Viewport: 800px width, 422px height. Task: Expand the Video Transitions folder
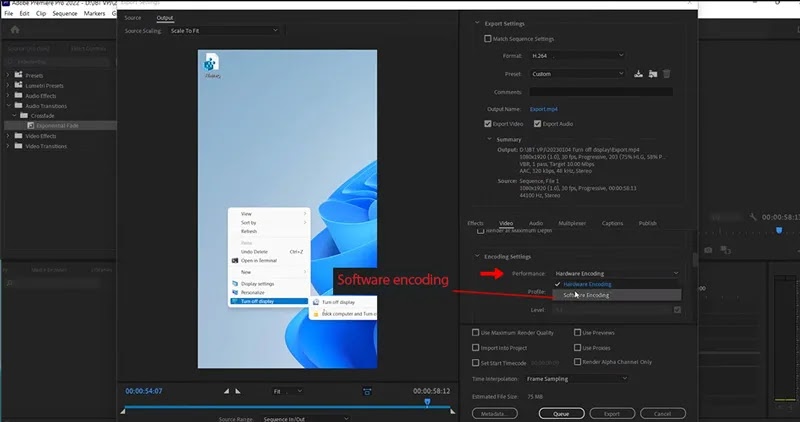8,146
